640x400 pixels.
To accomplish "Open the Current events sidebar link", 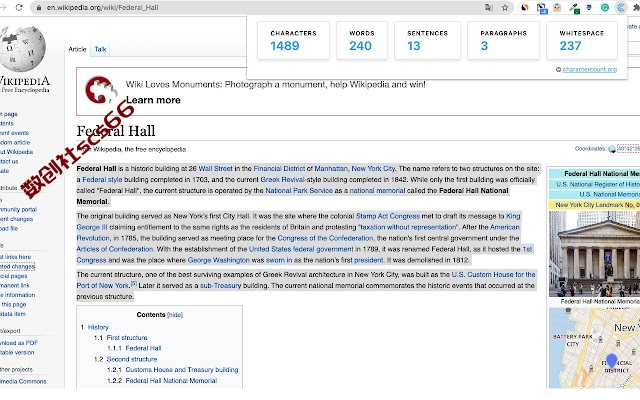I will 14,133.
